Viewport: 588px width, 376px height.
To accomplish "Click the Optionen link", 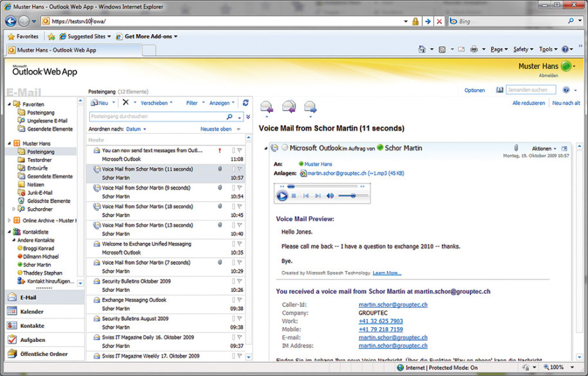I will pos(474,90).
